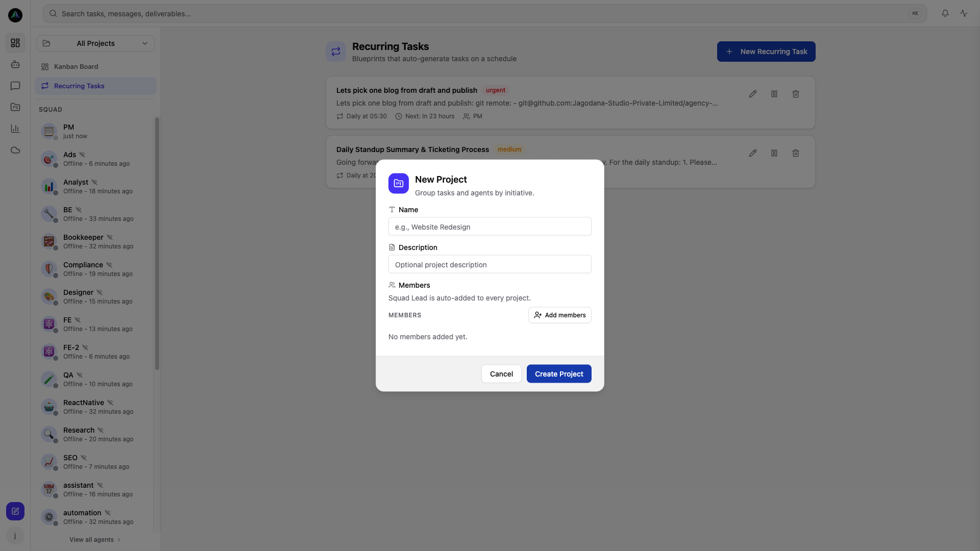The image size is (980, 551).
Task: Click the notifications bell icon
Action: (945, 14)
